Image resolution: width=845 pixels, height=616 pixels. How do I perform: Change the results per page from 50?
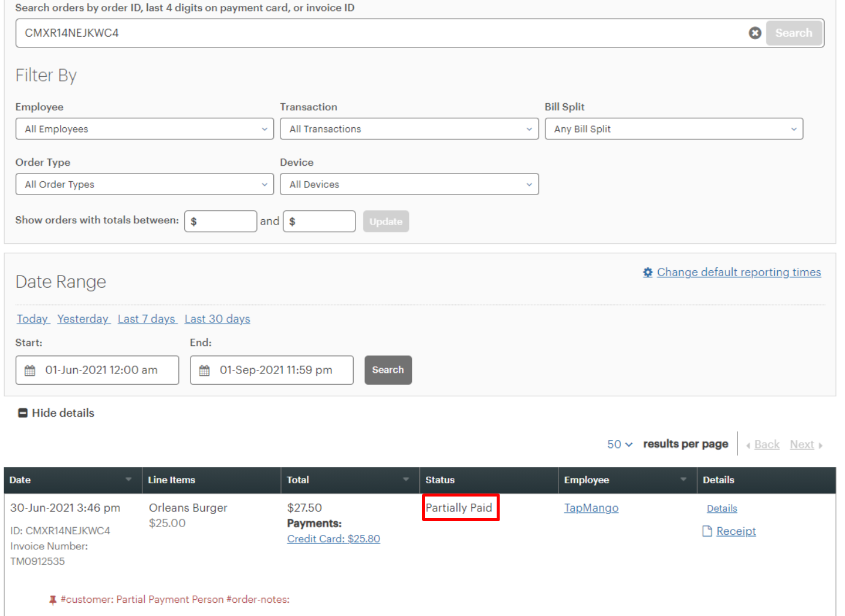pyautogui.click(x=619, y=444)
